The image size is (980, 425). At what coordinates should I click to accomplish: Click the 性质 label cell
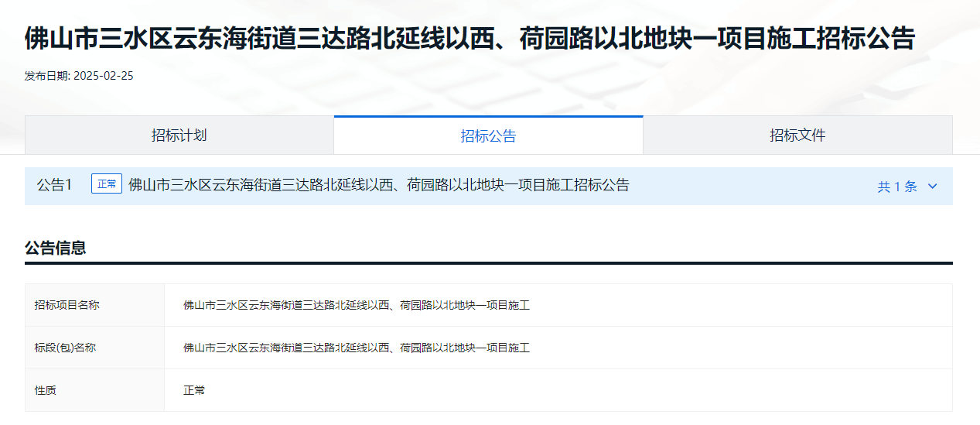pyautogui.click(x=95, y=390)
